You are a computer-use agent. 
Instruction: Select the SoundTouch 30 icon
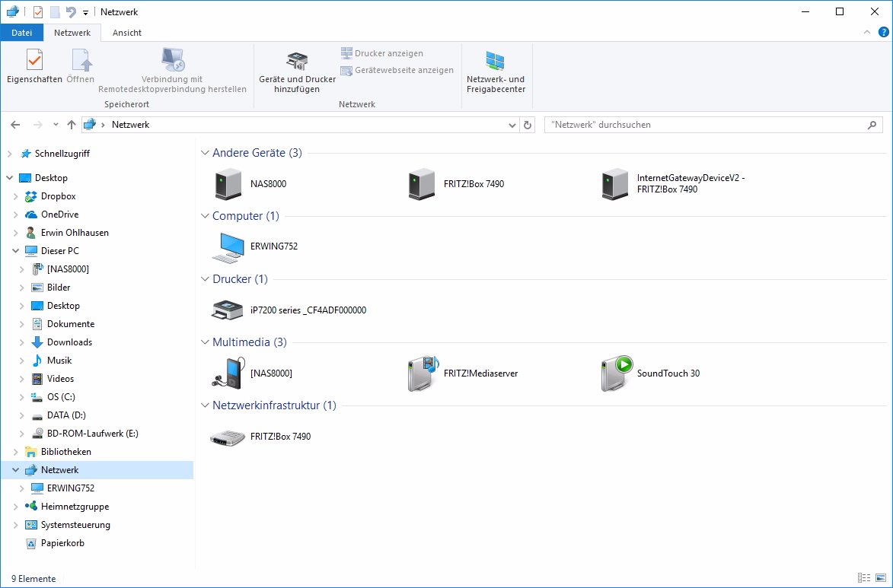[617, 373]
